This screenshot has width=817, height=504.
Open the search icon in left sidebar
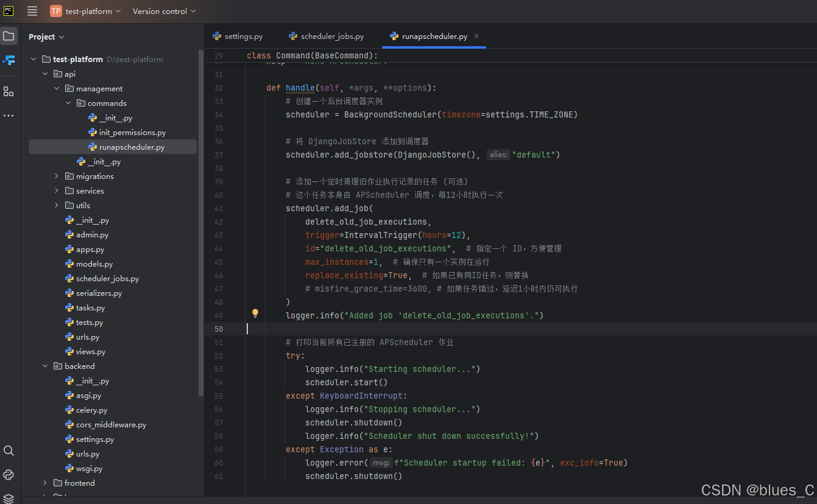click(x=9, y=450)
